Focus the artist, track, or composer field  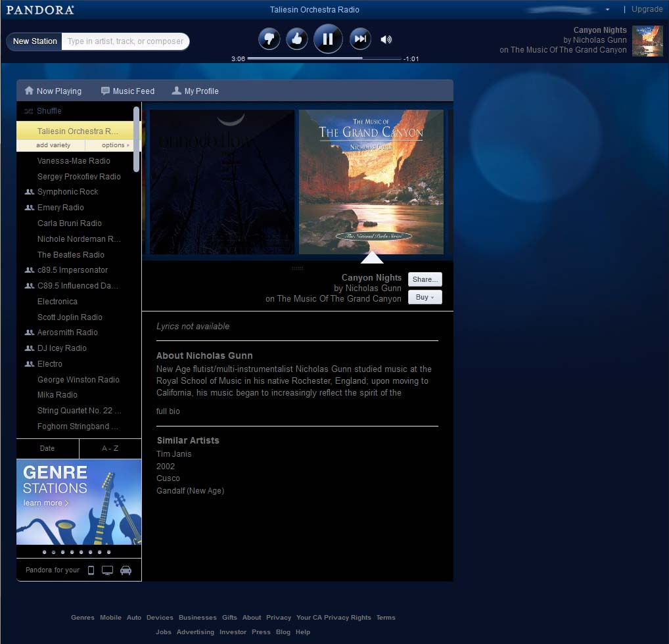point(125,41)
